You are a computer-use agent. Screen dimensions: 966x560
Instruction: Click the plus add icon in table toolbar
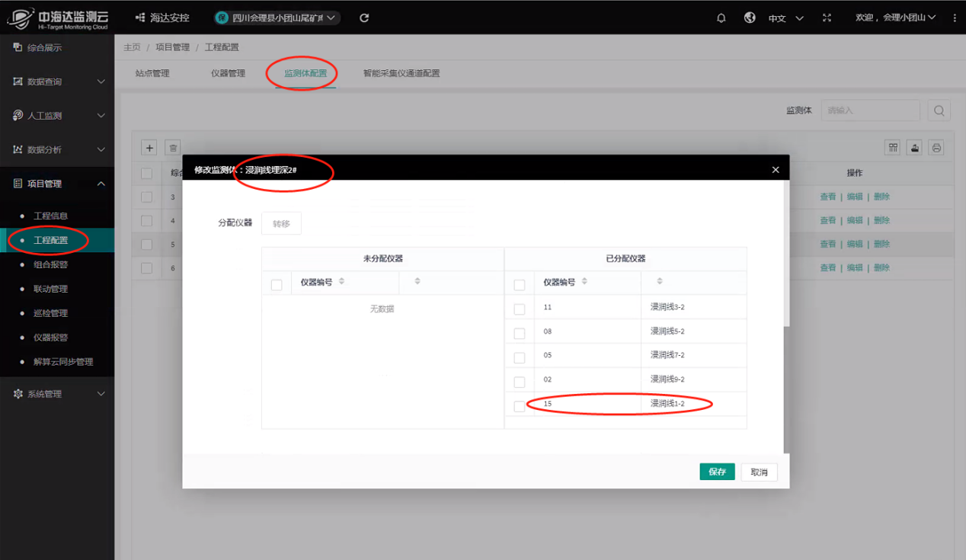[x=150, y=148]
